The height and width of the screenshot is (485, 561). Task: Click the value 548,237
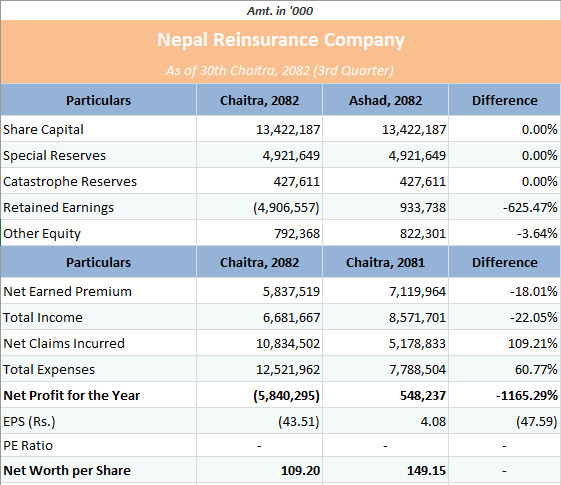pos(423,396)
